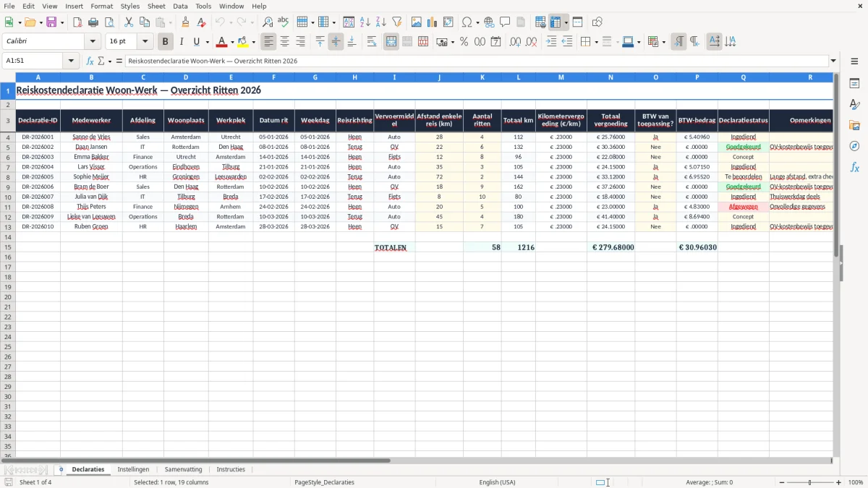Select the TOTALEN cell
This screenshot has height=488, width=868.
coord(394,247)
